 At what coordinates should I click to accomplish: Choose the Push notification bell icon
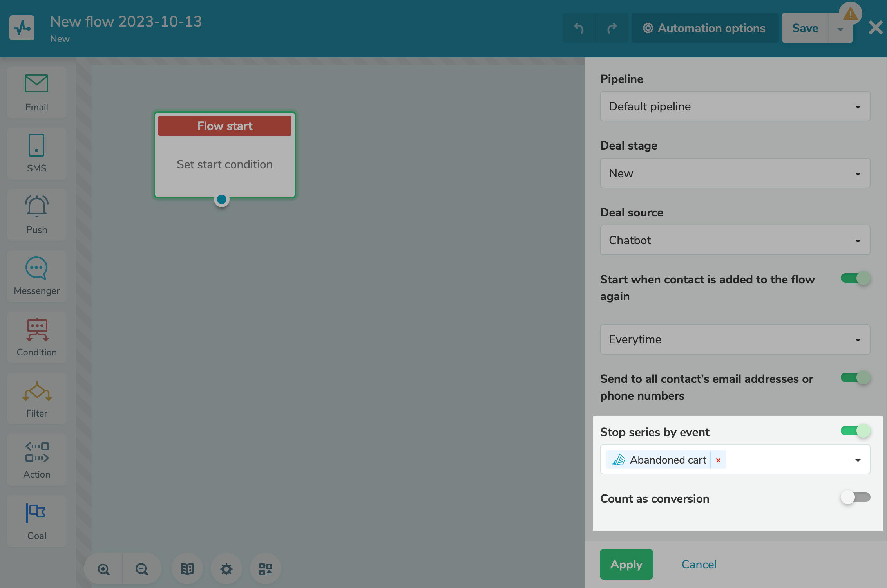(x=36, y=206)
